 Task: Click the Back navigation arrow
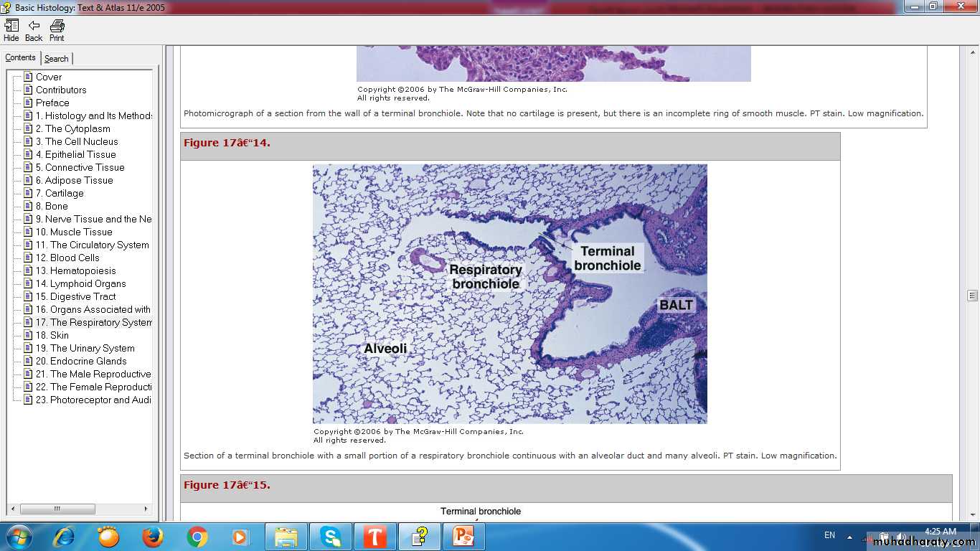pos(34,30)
